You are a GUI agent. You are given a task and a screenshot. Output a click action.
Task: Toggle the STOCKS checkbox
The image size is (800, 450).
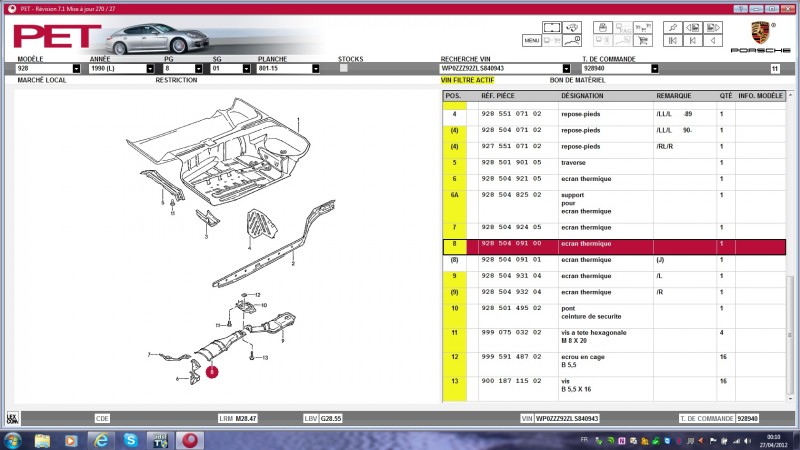(x=343, y=68)
